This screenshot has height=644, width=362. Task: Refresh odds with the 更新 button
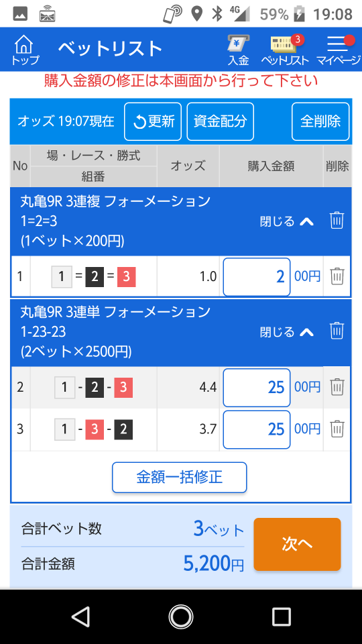pos(153,121)
